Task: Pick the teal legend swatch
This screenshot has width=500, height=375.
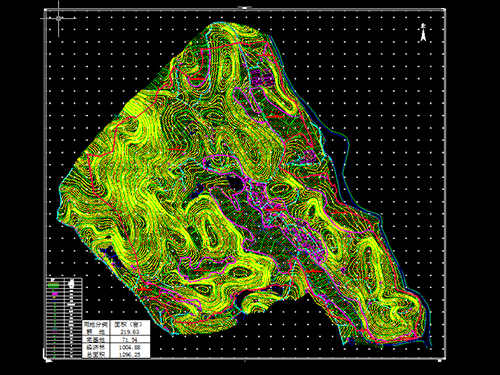Action: pos(55,328)
